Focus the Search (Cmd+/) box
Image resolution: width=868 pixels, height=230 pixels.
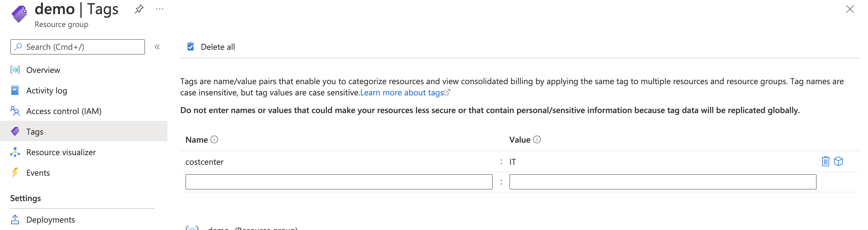coord(78,47)
